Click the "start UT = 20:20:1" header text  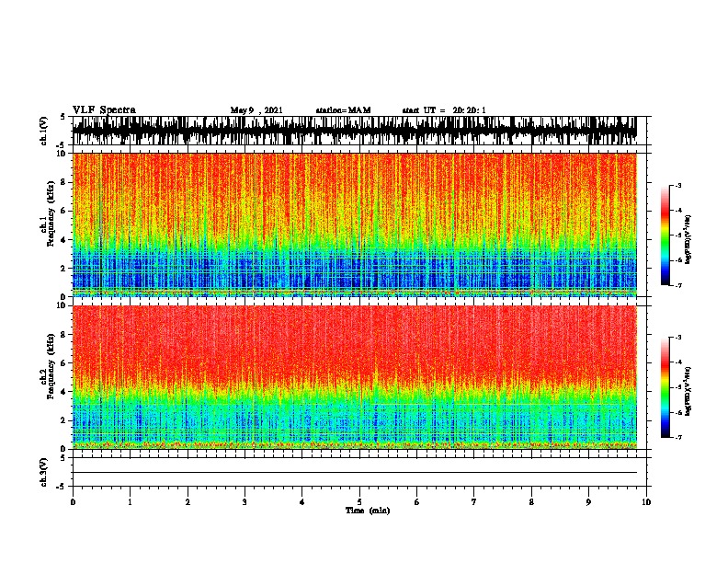coord(444,110)
